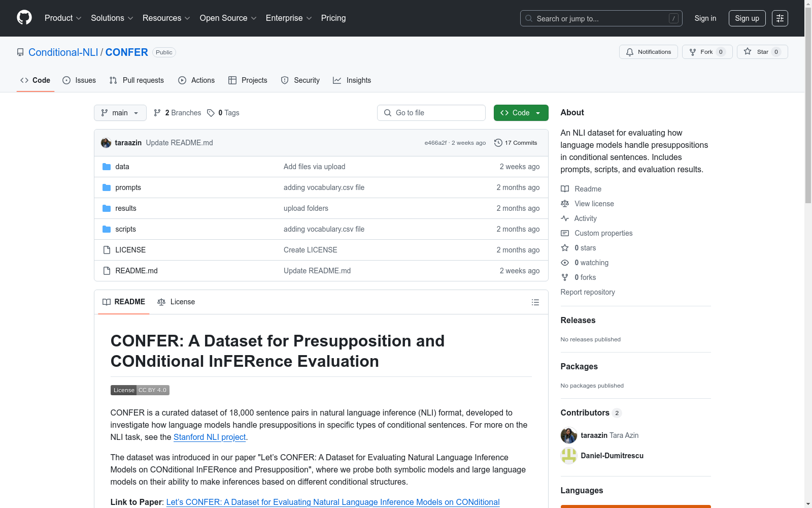812x508 pixels.
Task: Expand the Resources menu
Action: [166, 18]
